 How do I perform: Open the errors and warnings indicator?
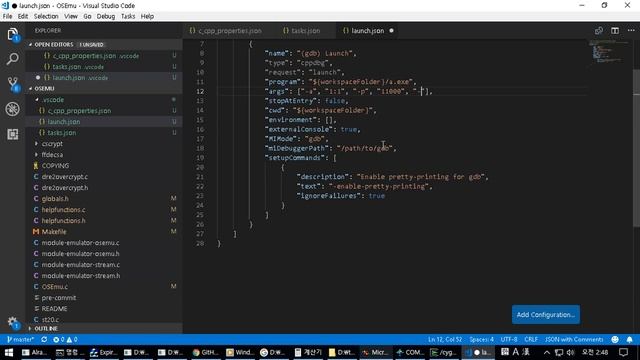coord(65,340)
